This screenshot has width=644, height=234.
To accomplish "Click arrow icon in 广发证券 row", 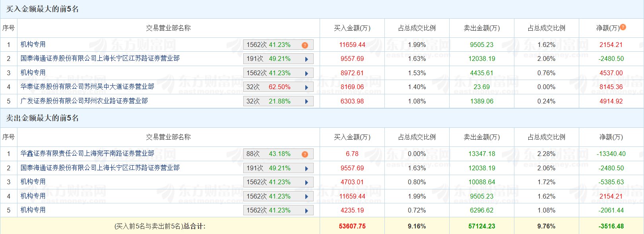I will 306,101.
